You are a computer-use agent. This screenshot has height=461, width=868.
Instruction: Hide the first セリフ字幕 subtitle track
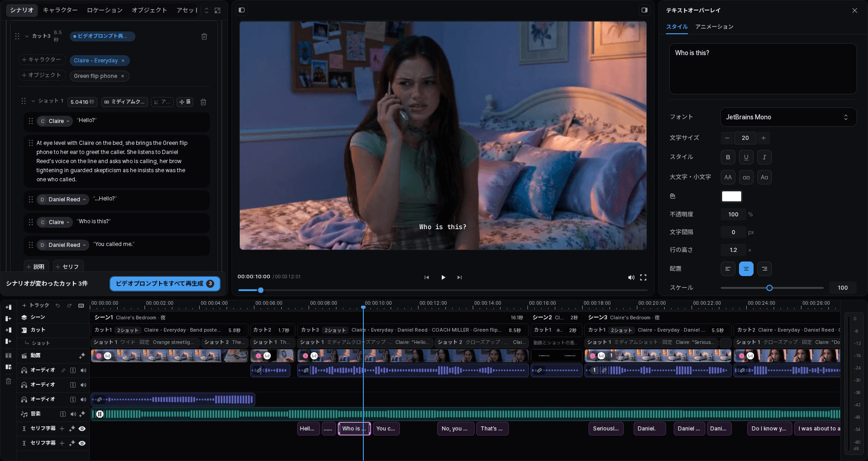[x=82, y=429]
